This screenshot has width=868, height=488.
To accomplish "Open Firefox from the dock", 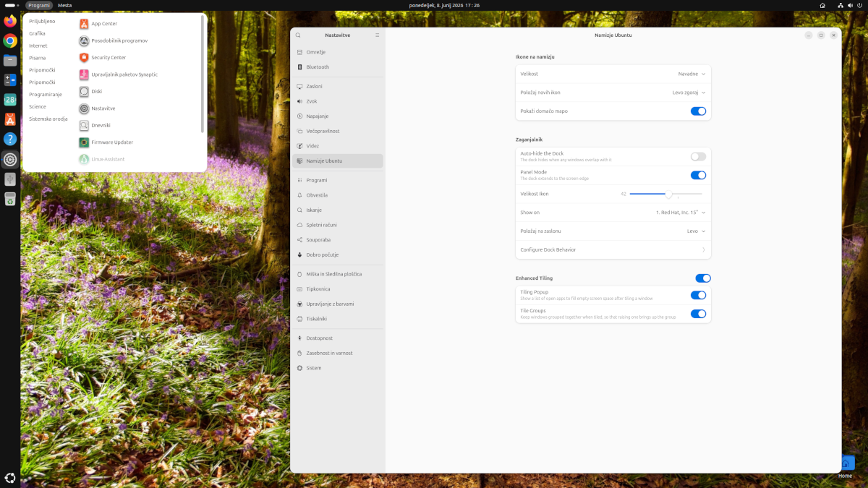I will point(10,21).
